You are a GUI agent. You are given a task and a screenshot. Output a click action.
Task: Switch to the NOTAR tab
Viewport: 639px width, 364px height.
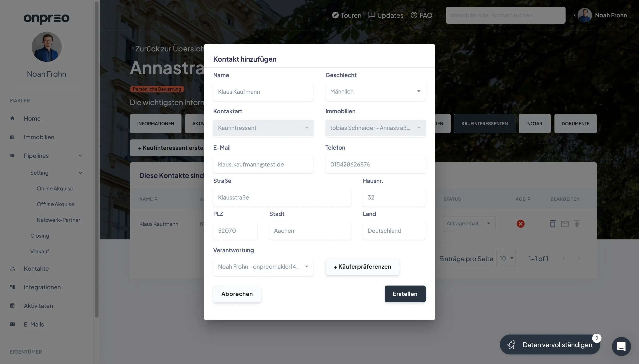point(534,123)
